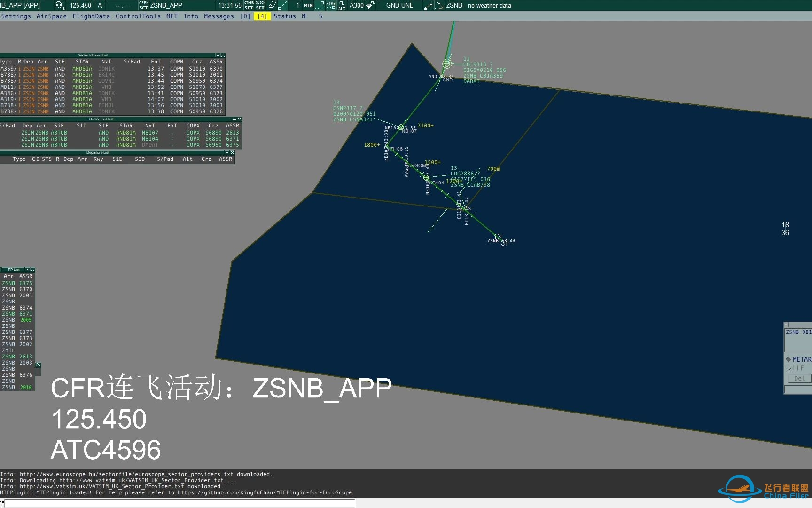Open the Info menu
This screenshot has width=812, height=508.
click(191, 16)
